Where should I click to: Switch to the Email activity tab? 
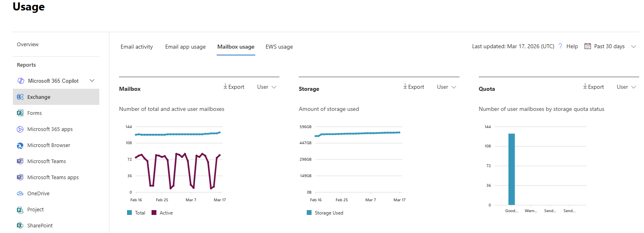tap(137, 47)
